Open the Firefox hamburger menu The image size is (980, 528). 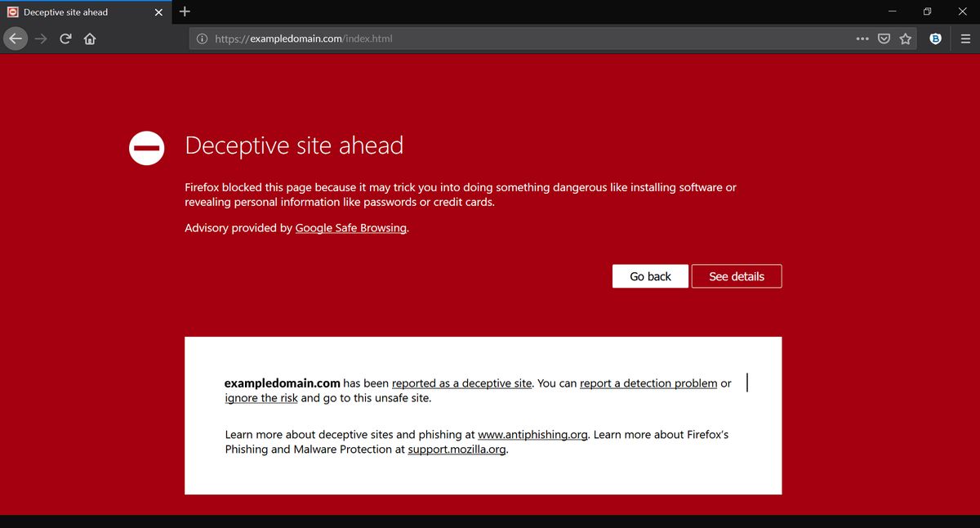point(964,38)
